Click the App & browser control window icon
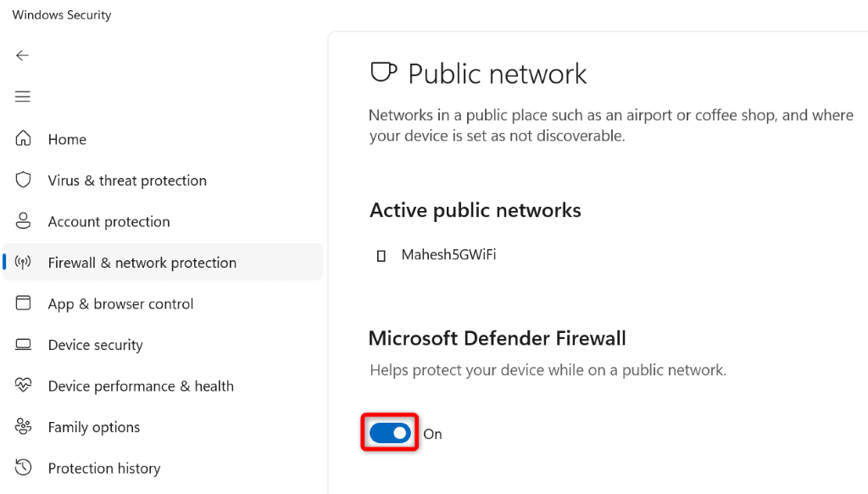This screenshot has height=494, width=868. 24,303
